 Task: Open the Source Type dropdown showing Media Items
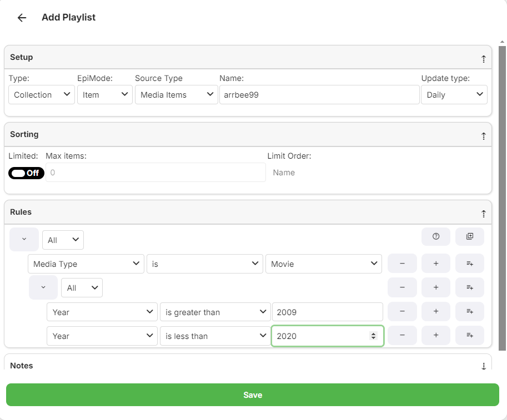coord(177,95)
